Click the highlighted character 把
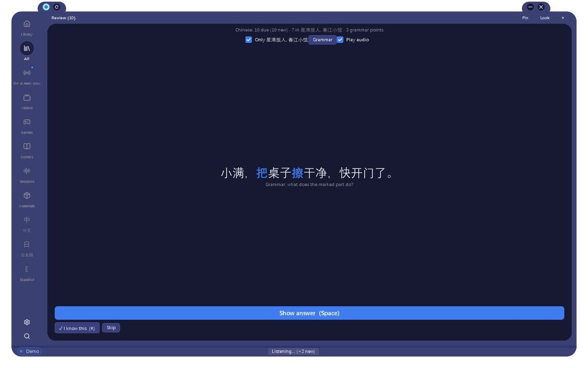Screen dimensions: 588x368 (x=262, y=173)
